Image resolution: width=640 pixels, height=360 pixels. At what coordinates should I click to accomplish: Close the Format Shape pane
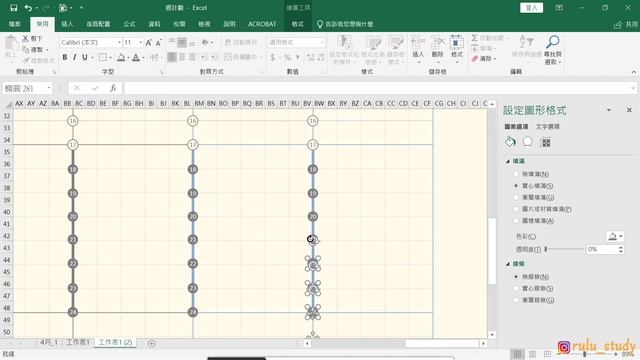point(629,110)
